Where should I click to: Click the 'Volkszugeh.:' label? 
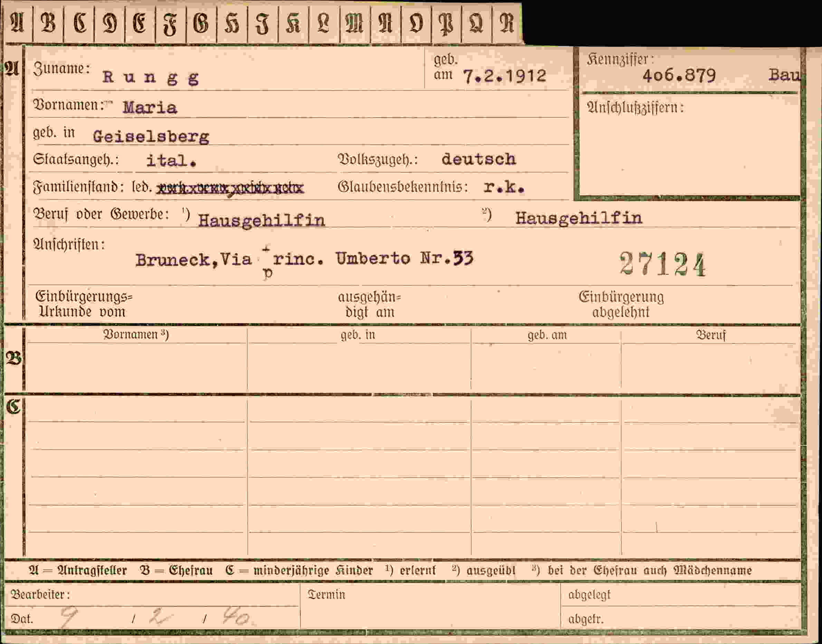tap(378, 160)
